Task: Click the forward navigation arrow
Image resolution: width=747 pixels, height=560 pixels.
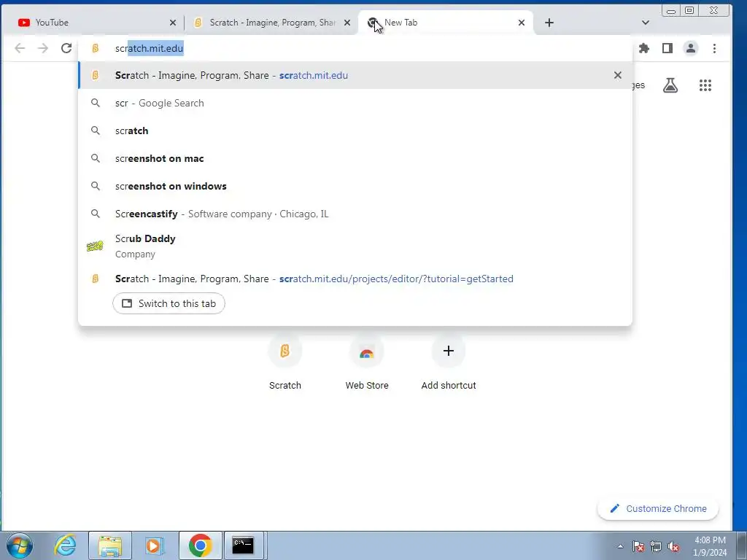Action: [43, 48]
